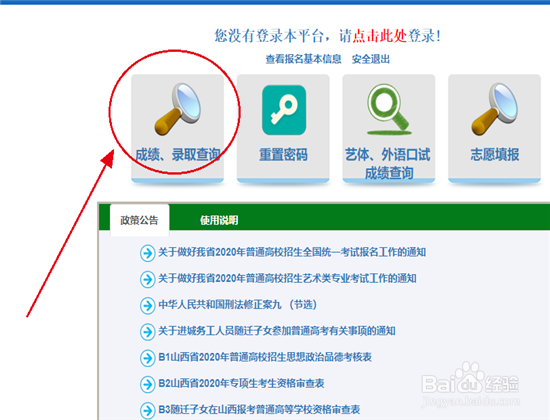Click arrow icon beside B1 思想政治品德考核表
550x420 pixels.
pyautogui.click(x=147, y=358)
